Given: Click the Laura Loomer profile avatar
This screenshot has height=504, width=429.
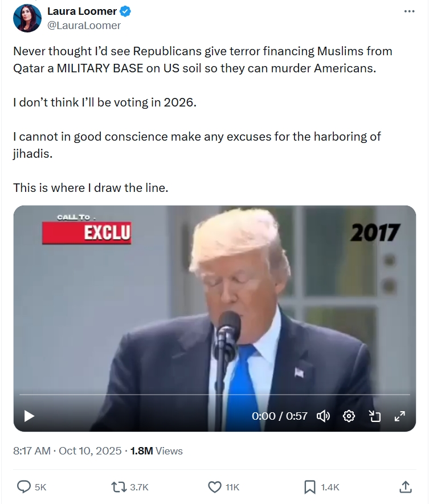Looking at the screenshot, I should coord(27,18).
